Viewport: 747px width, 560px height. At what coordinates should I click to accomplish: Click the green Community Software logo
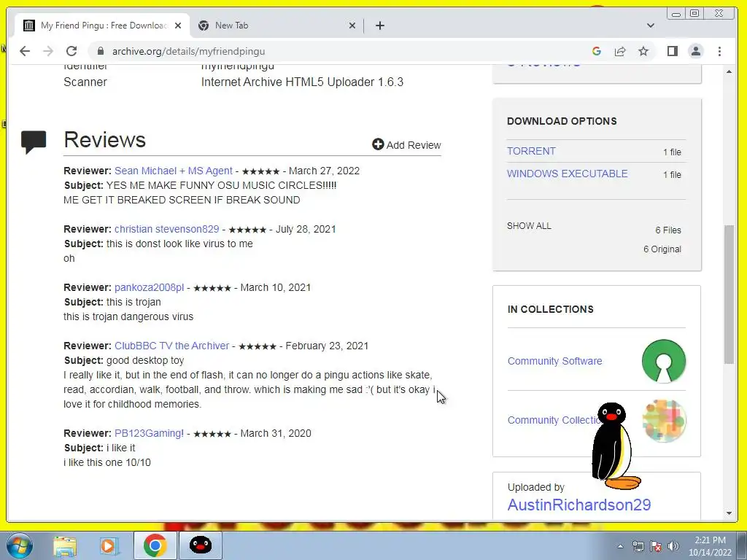[664, 361]
